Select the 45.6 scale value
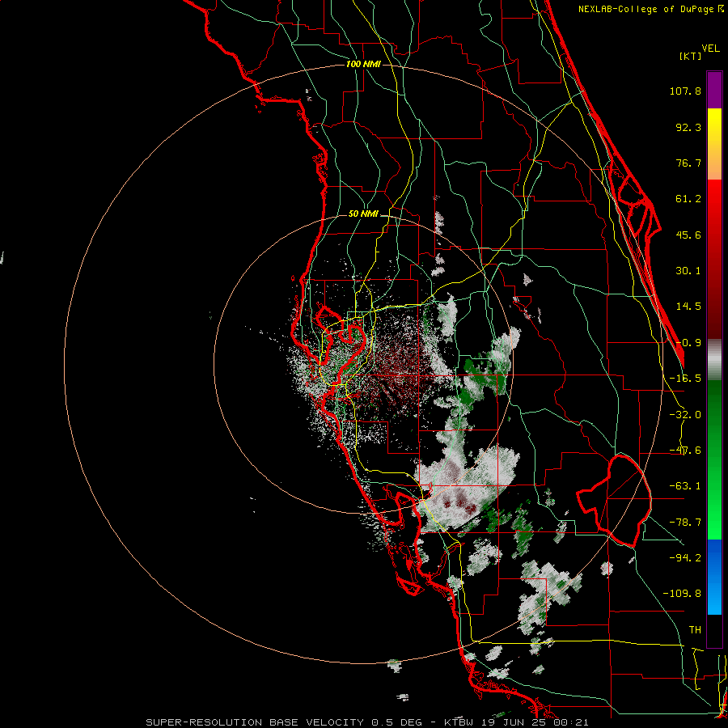The image size is (728, 728). 688,235
